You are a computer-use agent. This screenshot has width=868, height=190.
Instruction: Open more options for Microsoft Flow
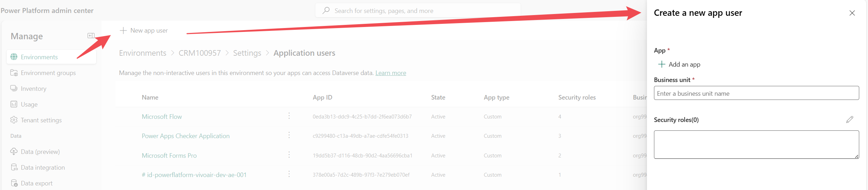[289, 116]
